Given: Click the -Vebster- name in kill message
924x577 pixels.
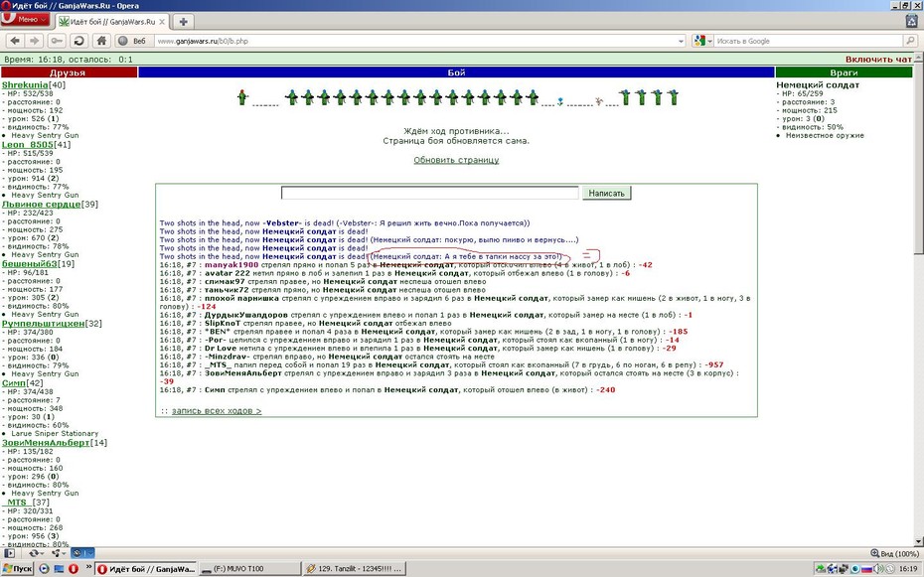Looking at the screenshot, I should click(282, 223).
